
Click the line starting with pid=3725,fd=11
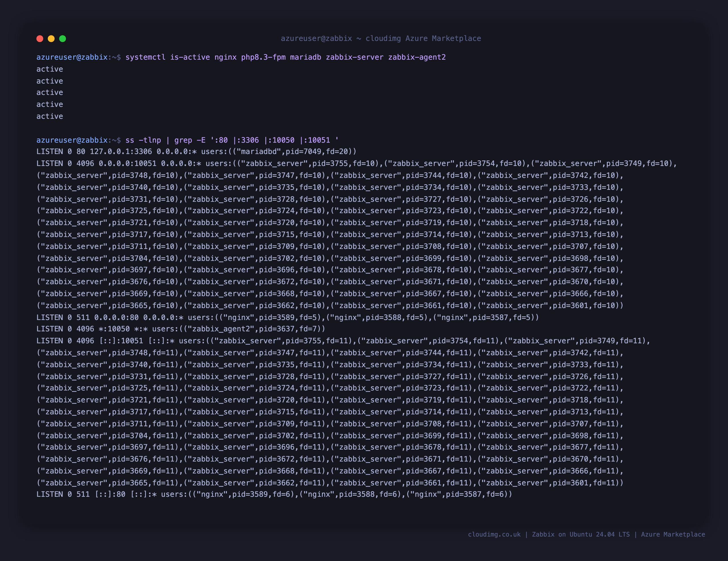pos(330,388)
